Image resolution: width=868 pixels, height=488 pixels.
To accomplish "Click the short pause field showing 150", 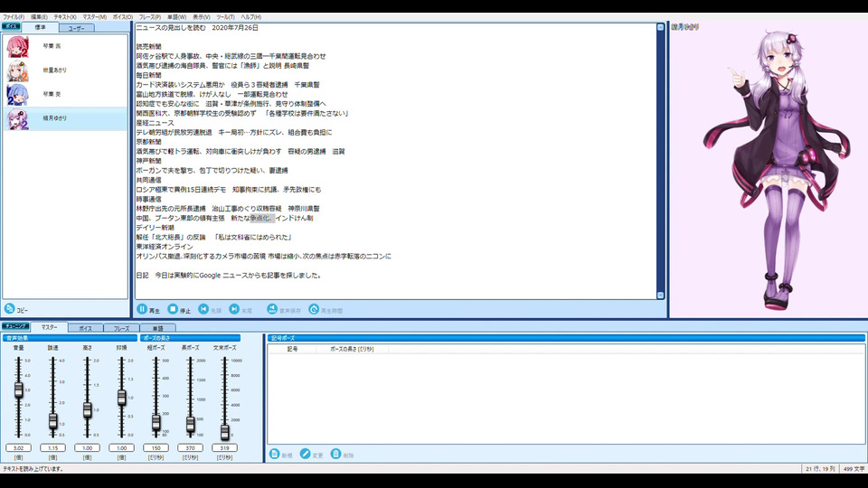I will pyautogui.click(x=156, y=447).
